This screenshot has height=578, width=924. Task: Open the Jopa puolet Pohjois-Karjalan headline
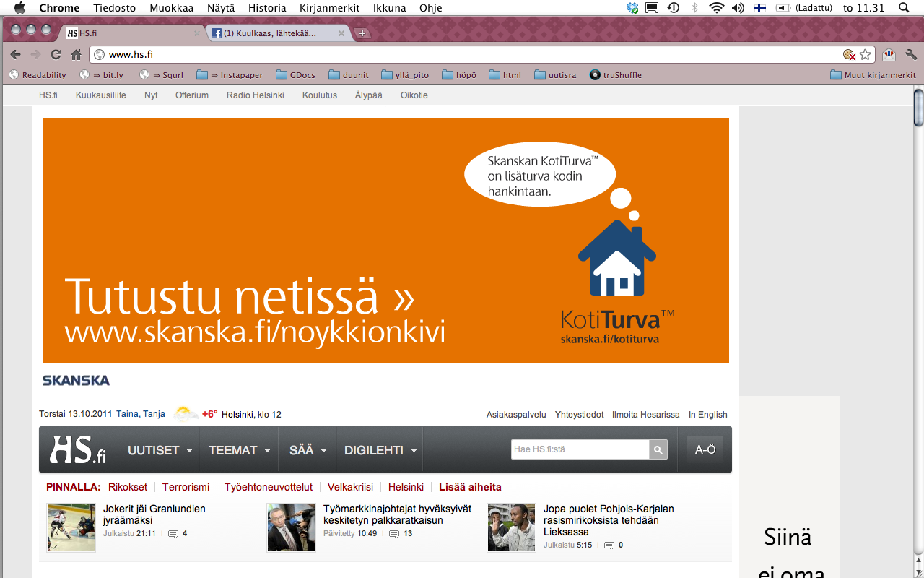click(609, 520)
